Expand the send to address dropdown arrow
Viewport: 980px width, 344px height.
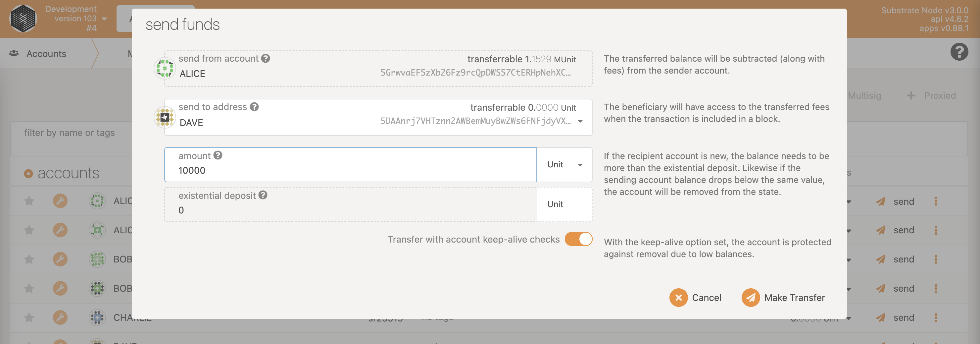580,122
